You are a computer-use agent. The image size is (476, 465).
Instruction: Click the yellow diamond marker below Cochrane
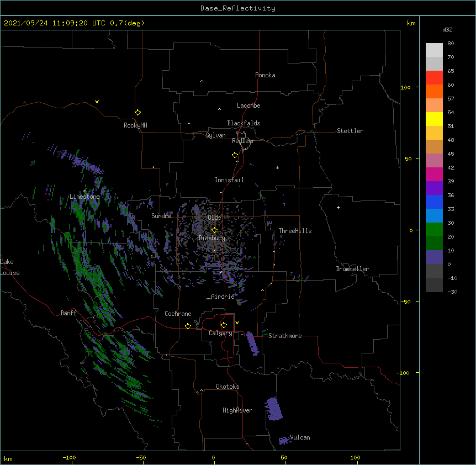click(x=188, y=326)
